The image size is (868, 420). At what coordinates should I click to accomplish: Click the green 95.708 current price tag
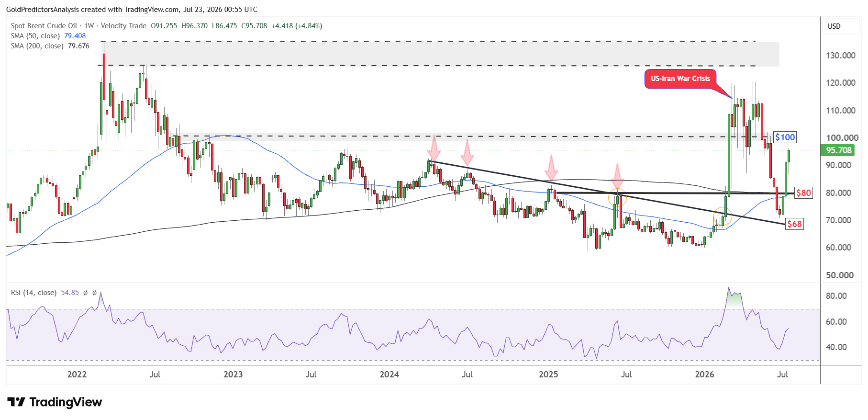[838, 150]
